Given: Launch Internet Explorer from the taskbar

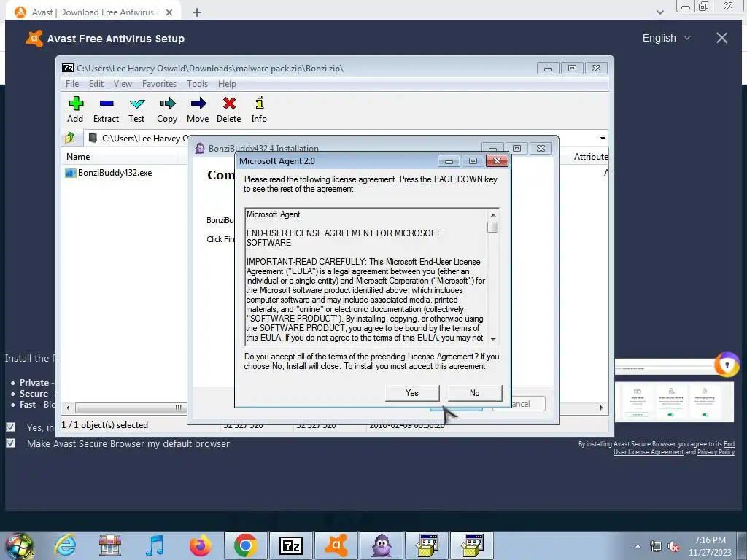Looking at the screenshot, I should click(65, 545).
